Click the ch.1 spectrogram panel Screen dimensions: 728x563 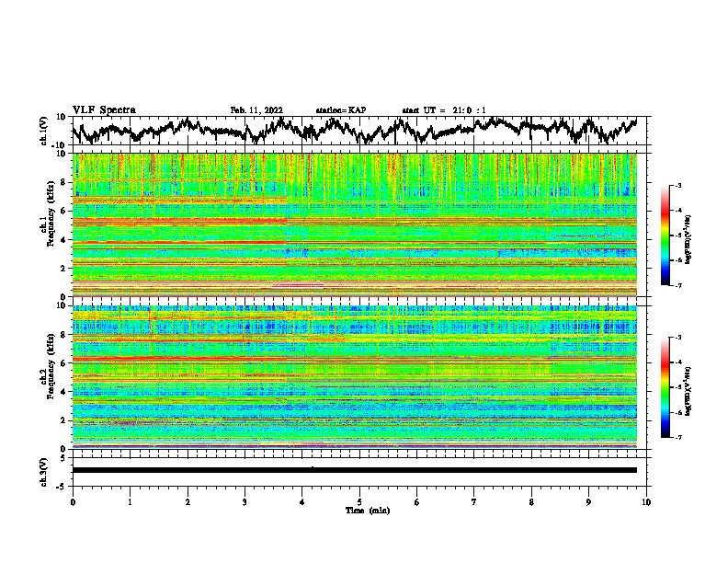(x=354, y=224)
